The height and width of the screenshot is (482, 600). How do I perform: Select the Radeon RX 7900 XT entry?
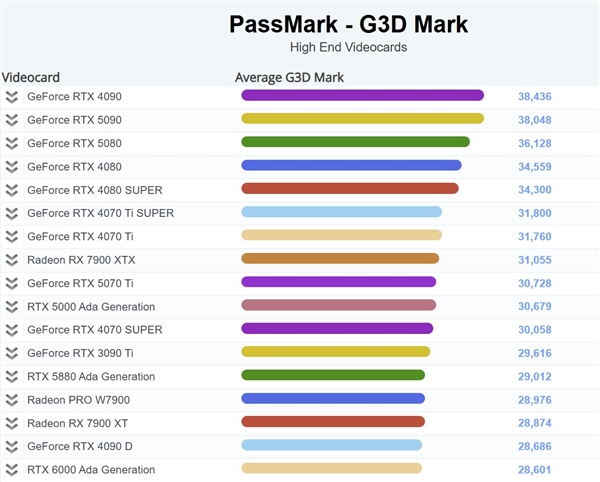point(79,423)
